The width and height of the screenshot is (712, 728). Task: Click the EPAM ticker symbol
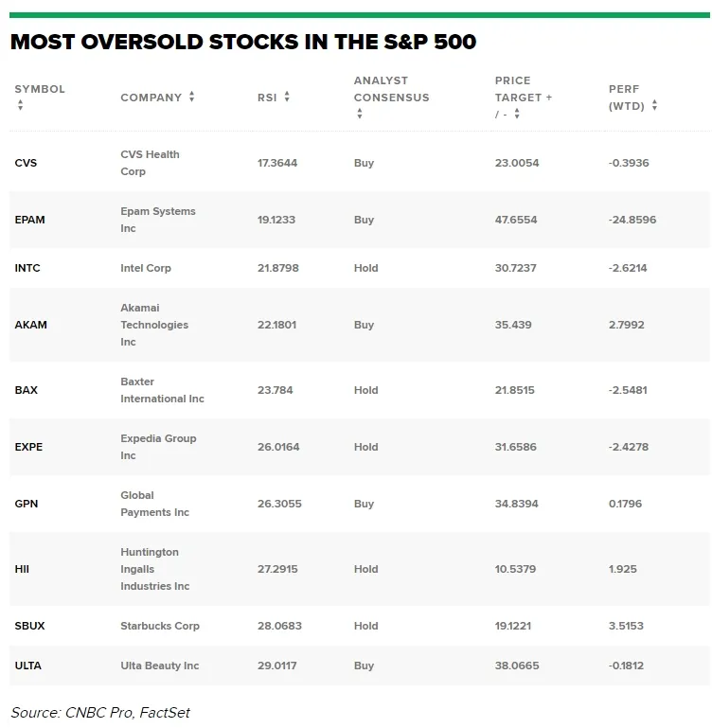pos(29,220)
